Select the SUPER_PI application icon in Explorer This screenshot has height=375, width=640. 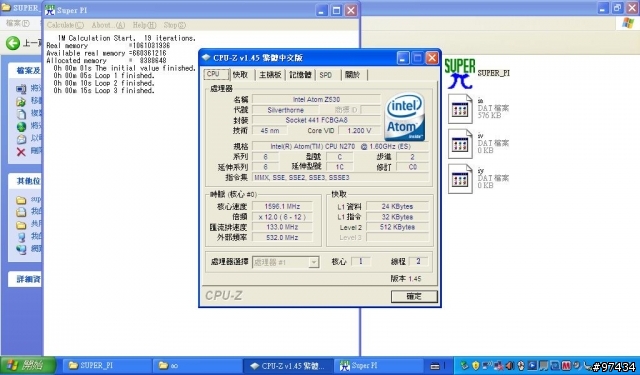460,74
